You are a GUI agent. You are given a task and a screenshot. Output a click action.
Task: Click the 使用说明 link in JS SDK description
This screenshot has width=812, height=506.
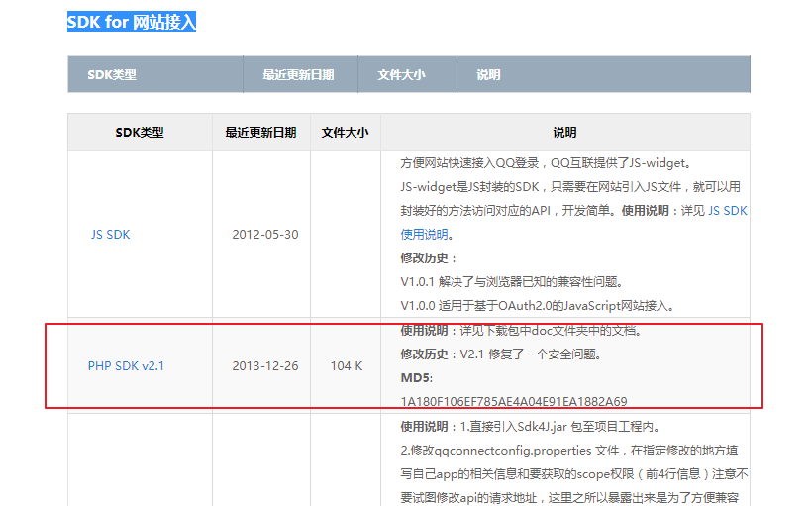[x=426, y=235]
